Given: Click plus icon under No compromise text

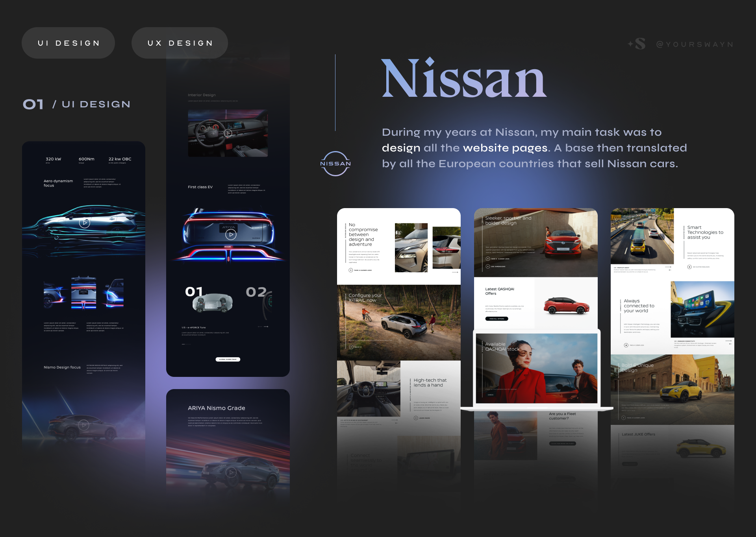Looking at the screenshot, I should click(351, 270).
